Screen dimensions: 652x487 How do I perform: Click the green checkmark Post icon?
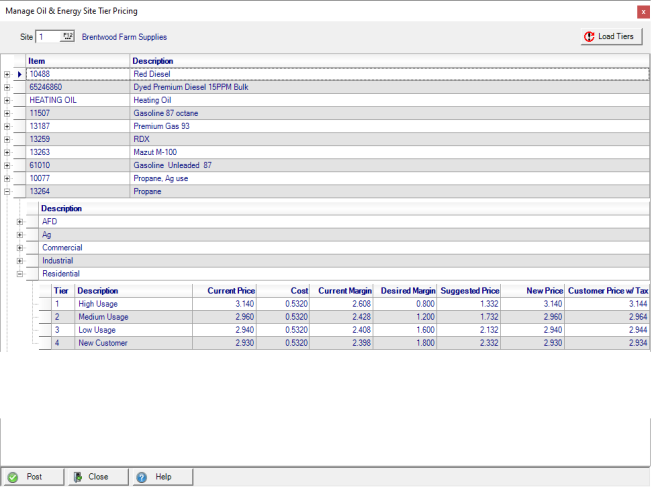13,477
